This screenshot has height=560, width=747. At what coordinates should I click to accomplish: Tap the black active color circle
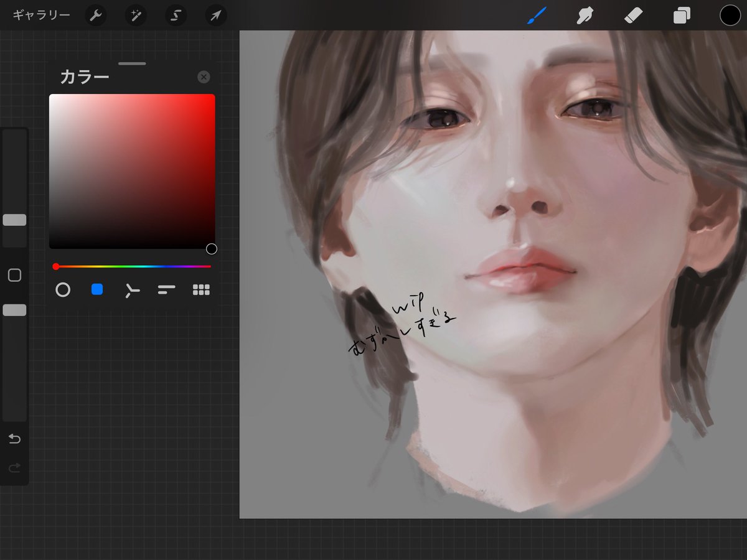point(730,16)
